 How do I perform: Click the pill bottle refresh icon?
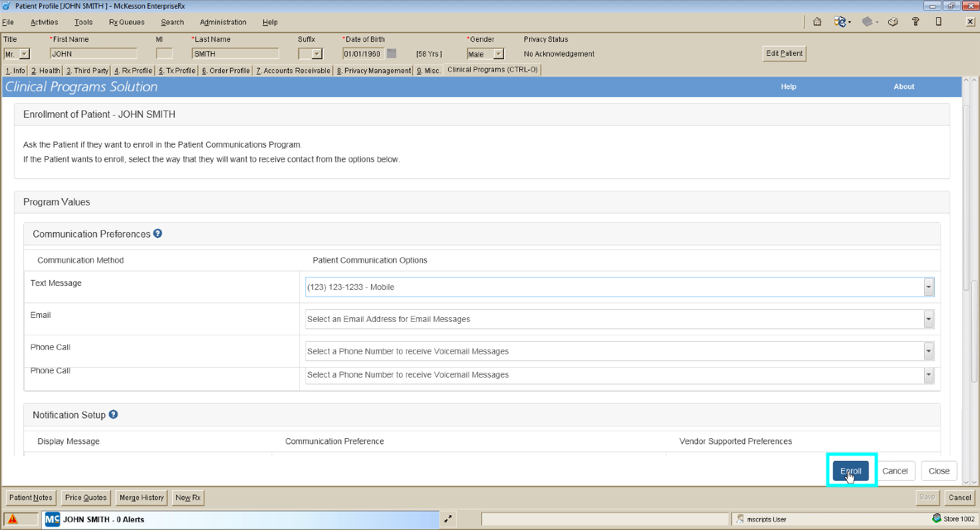(840, 22)
